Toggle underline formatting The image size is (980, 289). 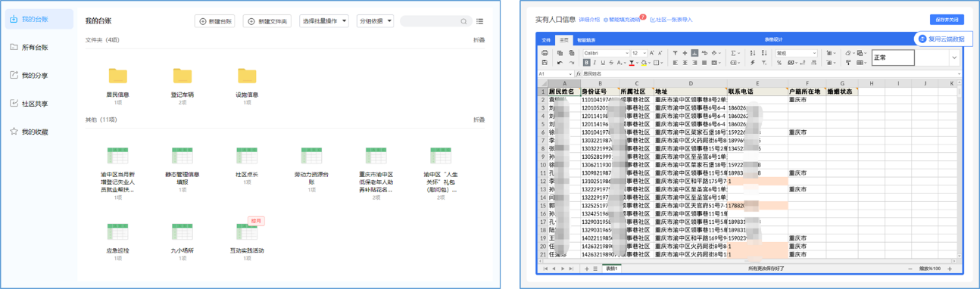[x=603, y=63]
